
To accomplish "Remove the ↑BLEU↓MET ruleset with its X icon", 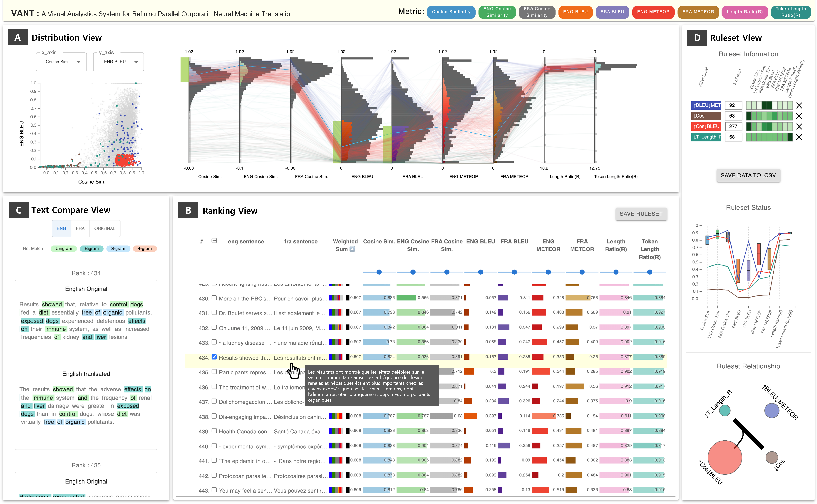I will point(799,105).
